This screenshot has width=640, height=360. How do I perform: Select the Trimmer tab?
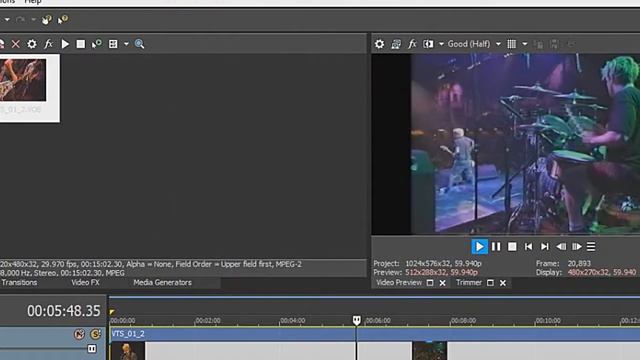click(x=469, y=282)
